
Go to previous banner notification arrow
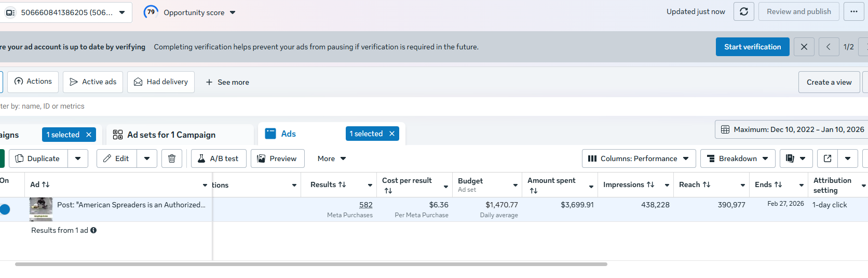coord(829,47)
